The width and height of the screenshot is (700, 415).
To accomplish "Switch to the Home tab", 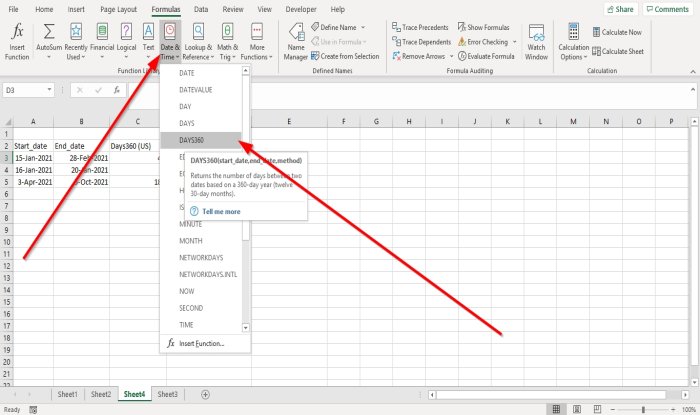I will (x=44, y=9).
